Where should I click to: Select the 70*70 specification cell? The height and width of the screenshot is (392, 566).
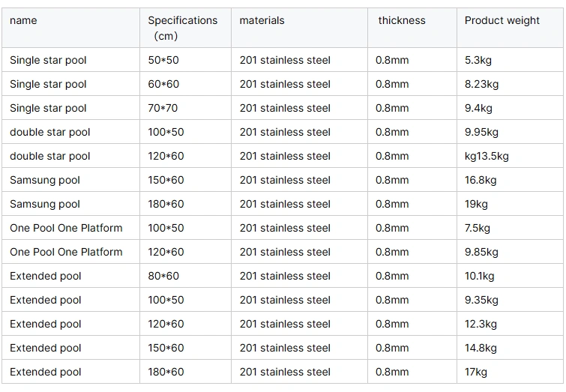tap(163, 108)
